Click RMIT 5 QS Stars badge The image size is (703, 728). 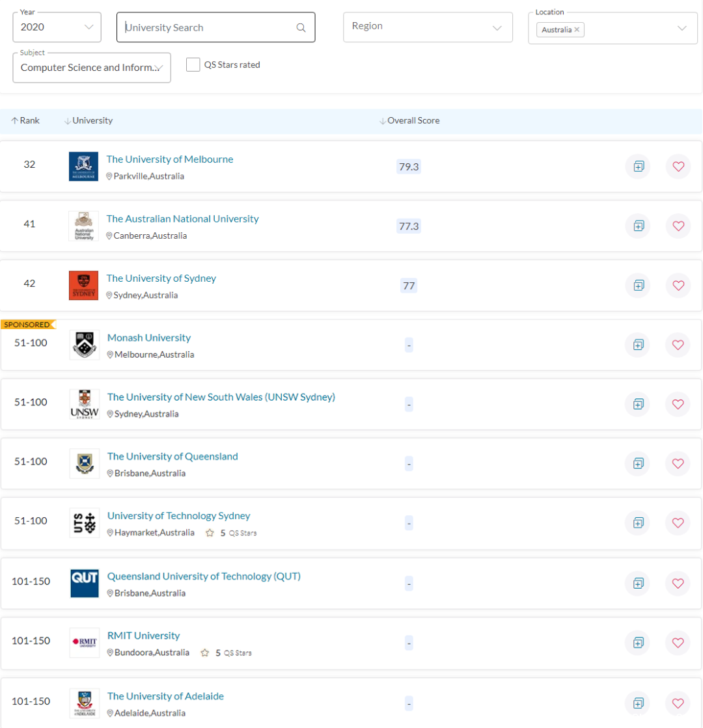[x=227, y=653]
